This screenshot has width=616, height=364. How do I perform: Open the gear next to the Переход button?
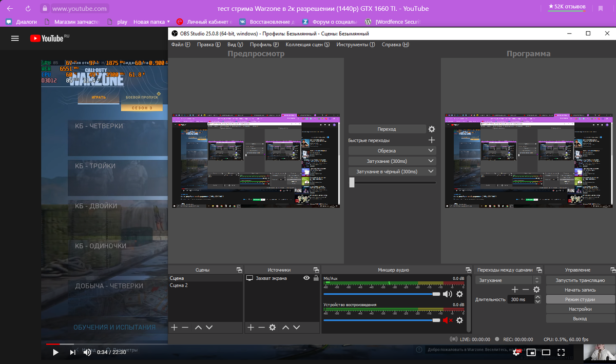tap(432, 129)
